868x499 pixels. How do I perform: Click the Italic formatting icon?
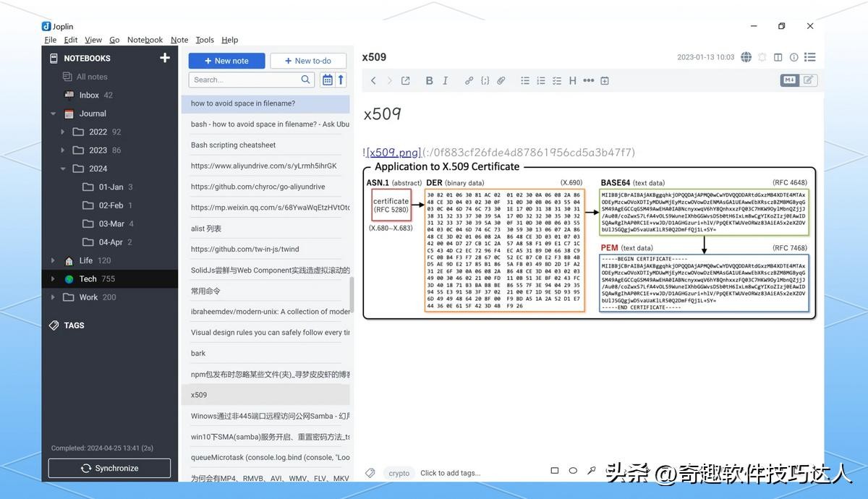tap(446, 81)
